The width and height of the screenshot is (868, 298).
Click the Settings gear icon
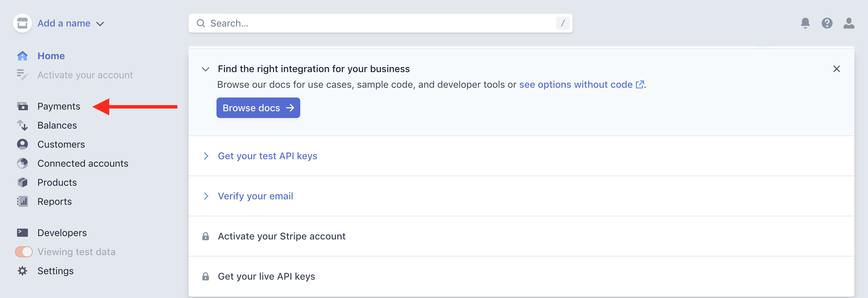pyautogui.click(x=22, y=271)
